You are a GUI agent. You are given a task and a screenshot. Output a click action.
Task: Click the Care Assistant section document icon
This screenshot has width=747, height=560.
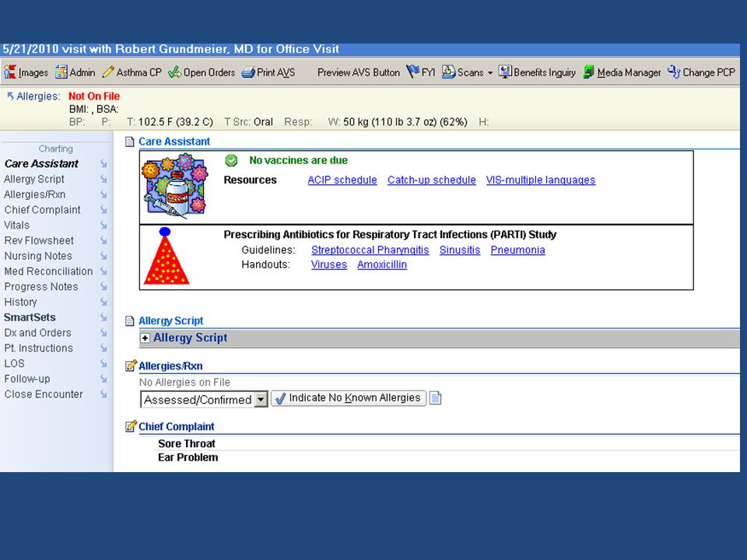pyautogui.click(x=130, y=142)
